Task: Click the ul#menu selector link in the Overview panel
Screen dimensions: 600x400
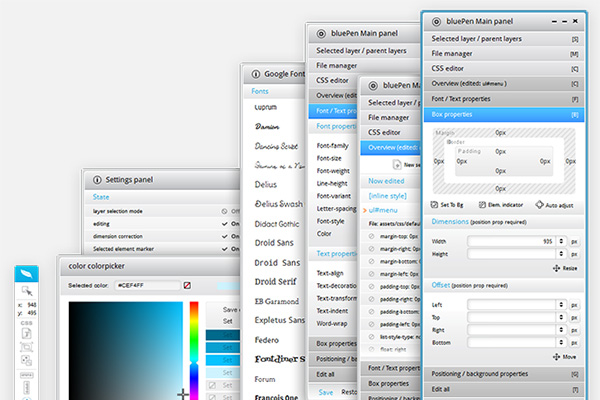Action: 383,210
